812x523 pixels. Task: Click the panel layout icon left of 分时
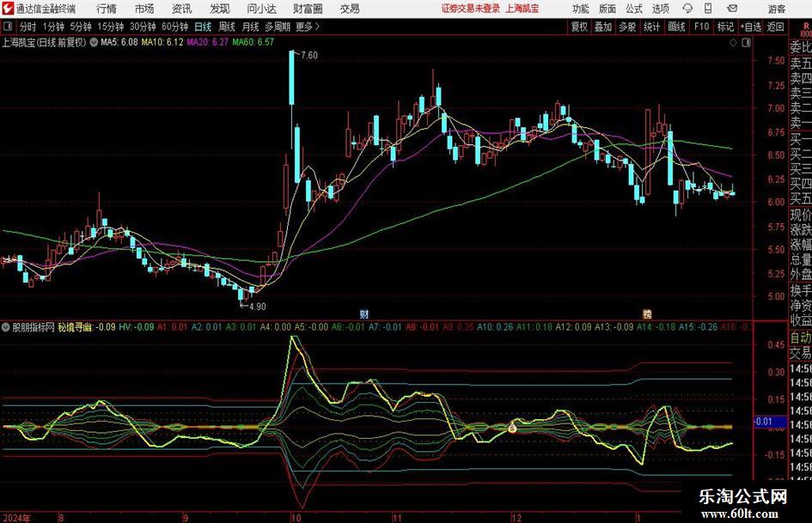click(8, 27)
